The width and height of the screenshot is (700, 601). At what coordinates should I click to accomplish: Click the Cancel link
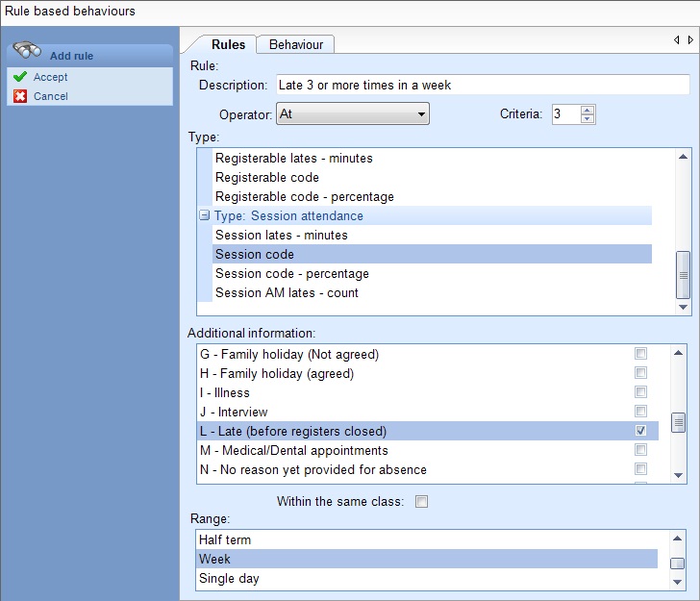tap(50, 96)
